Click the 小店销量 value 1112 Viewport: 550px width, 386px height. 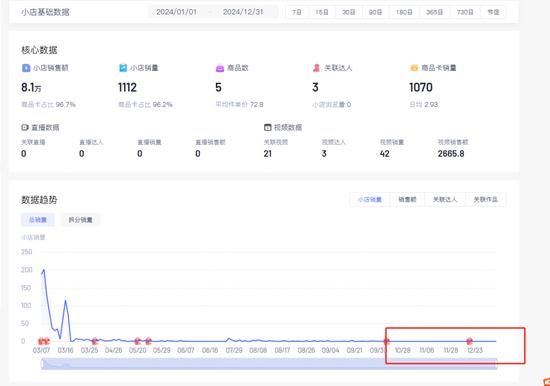[127, 87]
